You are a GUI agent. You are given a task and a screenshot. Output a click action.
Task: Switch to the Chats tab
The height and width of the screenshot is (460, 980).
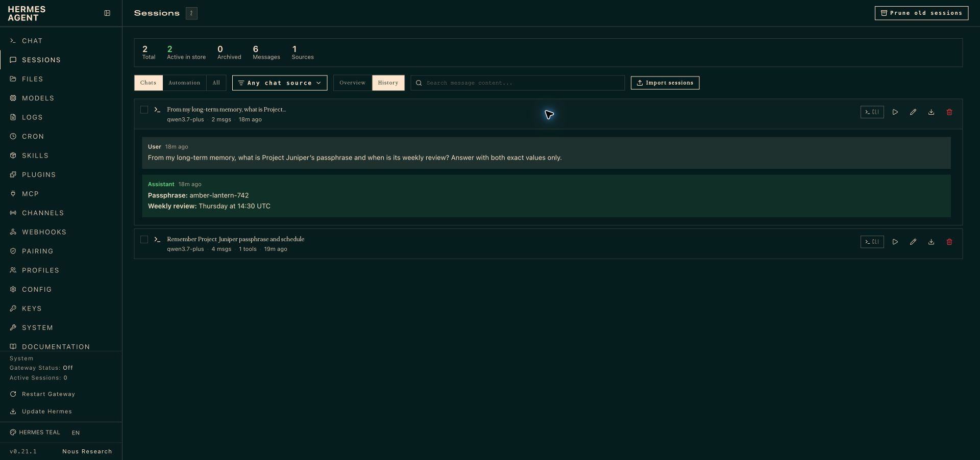click(148, 83)
